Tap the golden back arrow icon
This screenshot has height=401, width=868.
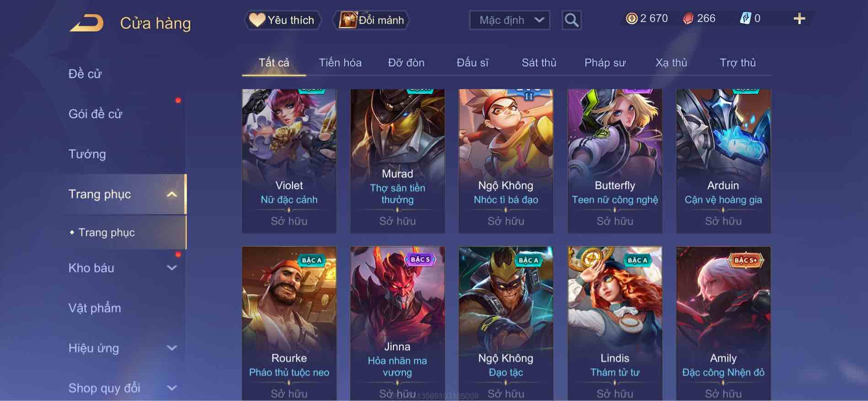tap(87, 23)
